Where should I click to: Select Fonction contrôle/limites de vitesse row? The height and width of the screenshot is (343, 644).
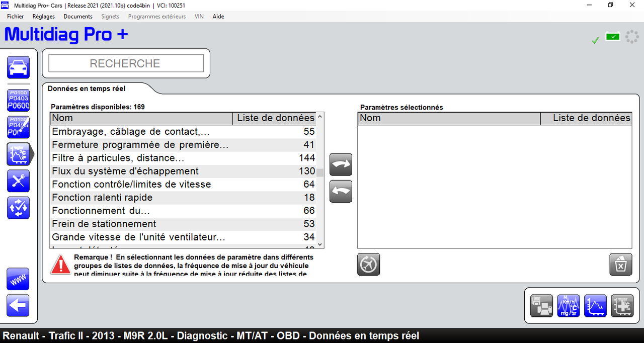183,184
